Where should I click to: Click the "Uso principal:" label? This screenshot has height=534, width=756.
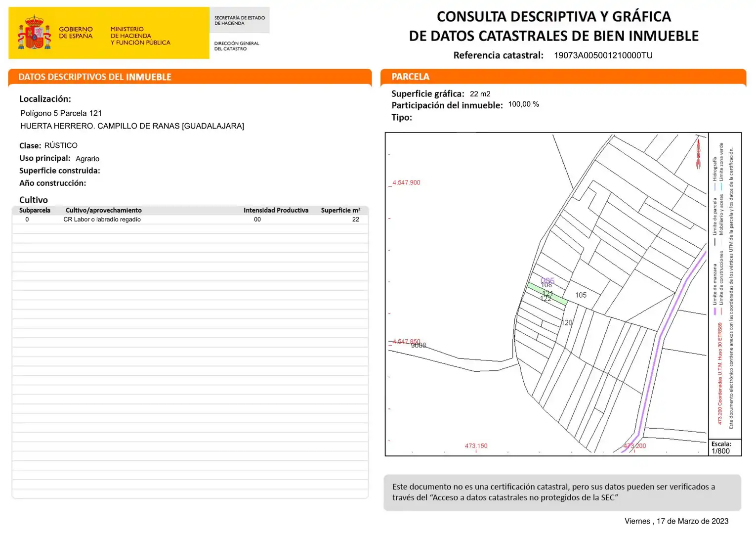tap(45, 158)
